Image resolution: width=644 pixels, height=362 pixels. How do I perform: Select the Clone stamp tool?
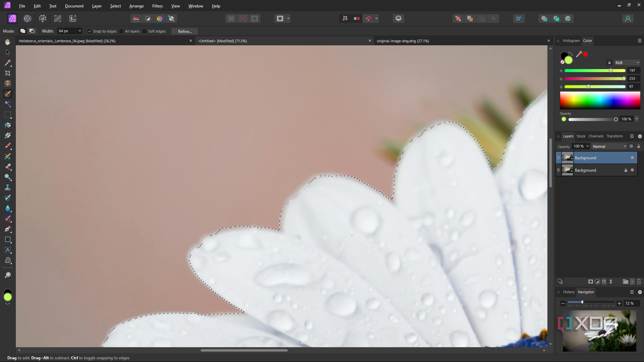(x=8, y=187)
